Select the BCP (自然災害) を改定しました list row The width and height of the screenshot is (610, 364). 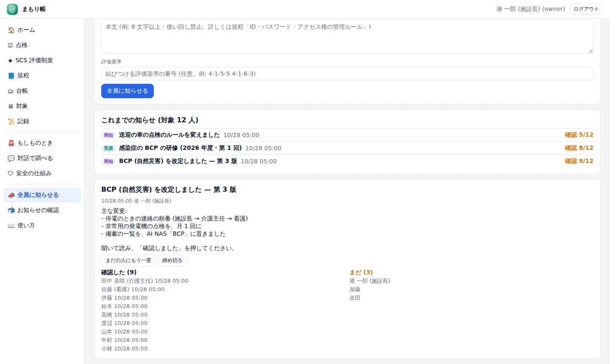coord(347,161)
